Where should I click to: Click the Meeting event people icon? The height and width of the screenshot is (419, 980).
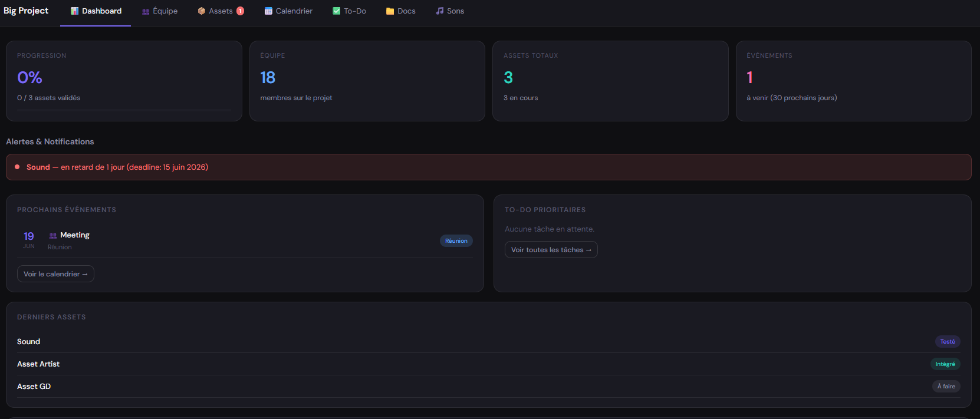tap(53, 235)
